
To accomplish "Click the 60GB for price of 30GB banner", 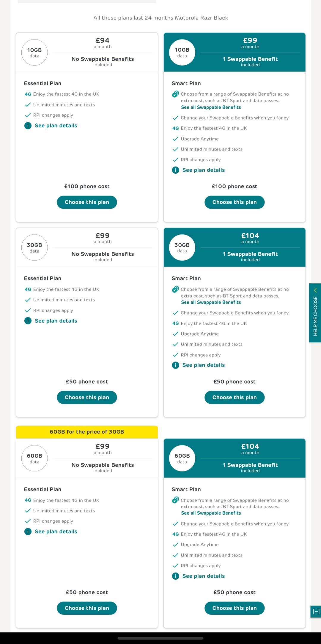I will point(87,432).
